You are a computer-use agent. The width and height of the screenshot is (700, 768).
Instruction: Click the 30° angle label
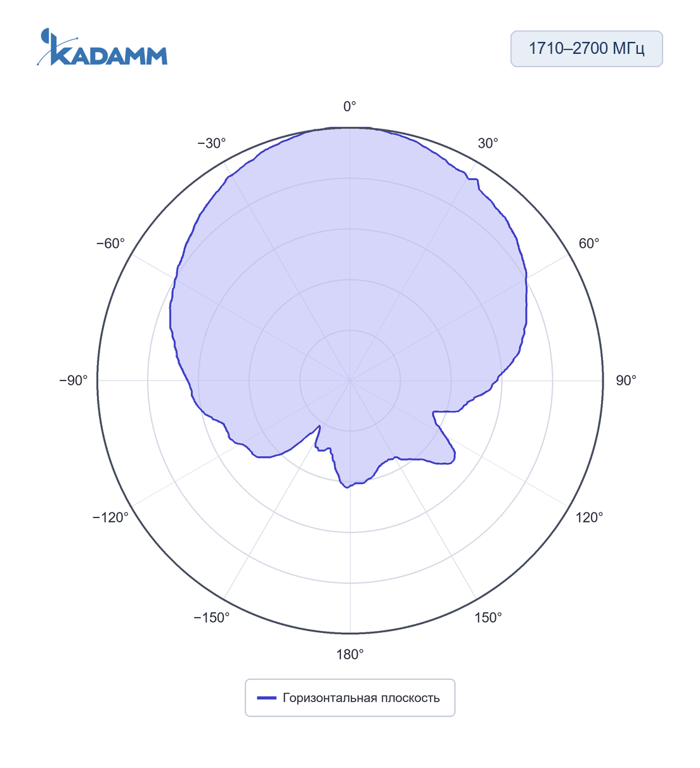(488, 143)
